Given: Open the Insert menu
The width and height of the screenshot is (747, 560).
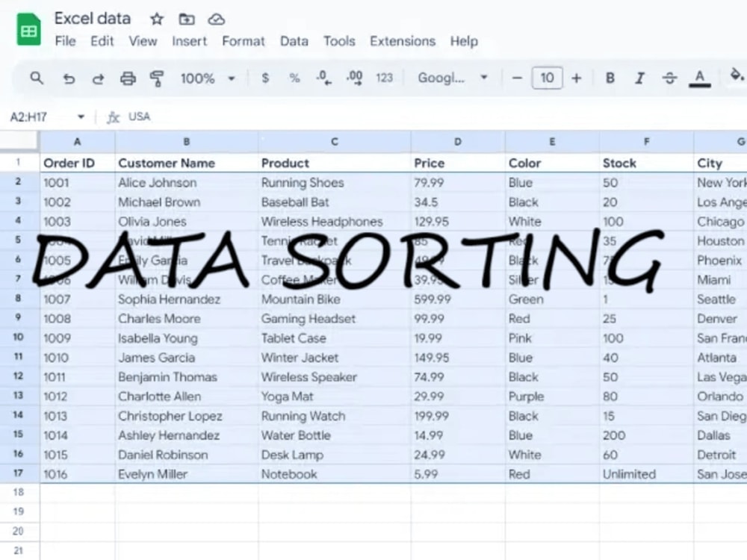Looking at the screenshot, I should point(189,41).
